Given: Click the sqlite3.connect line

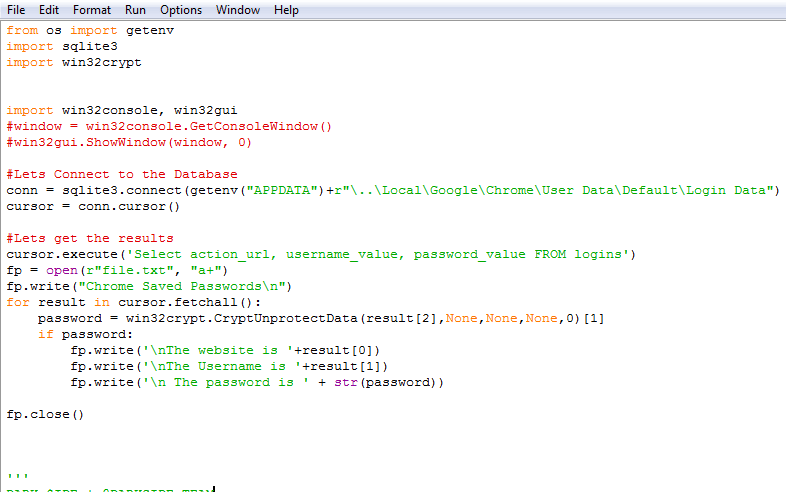Looking at the screenshot, I should coord(393,191).
